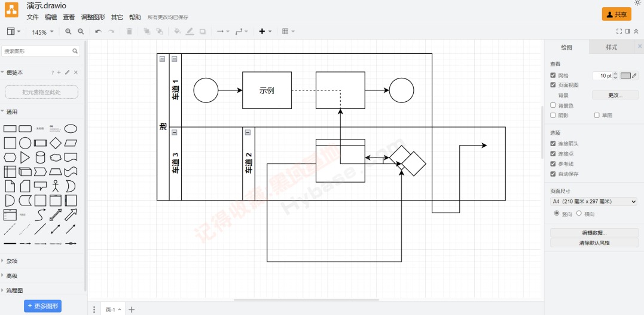Open the 145% zoom dropdown
Viewport: 644px width, 315px height.
pos(42,32)
